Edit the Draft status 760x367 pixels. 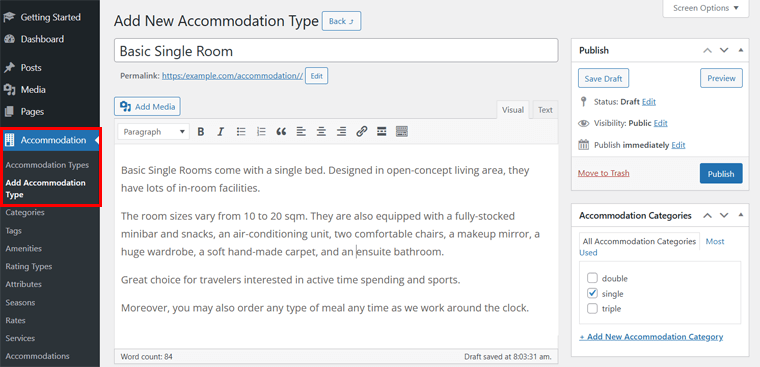(x=649, y=102)
